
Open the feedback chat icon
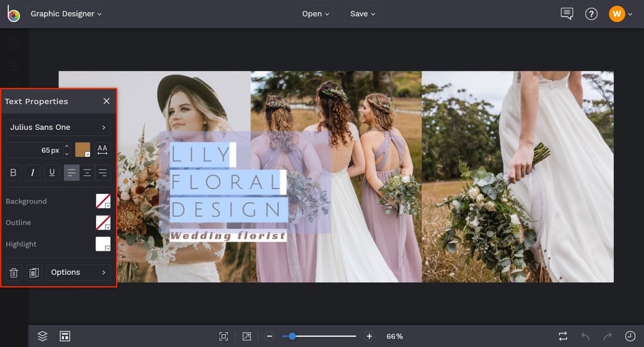(x=567, y=14)
